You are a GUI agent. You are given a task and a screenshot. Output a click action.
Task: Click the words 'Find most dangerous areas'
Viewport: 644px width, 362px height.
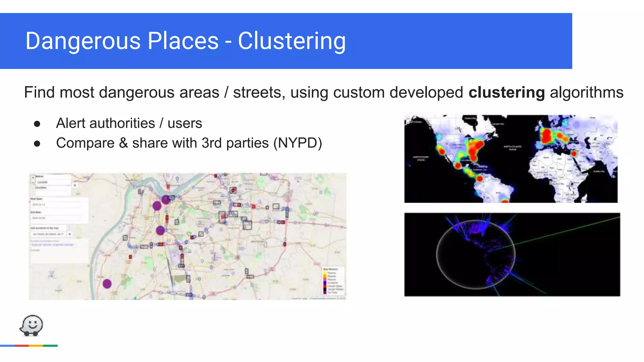122,93
